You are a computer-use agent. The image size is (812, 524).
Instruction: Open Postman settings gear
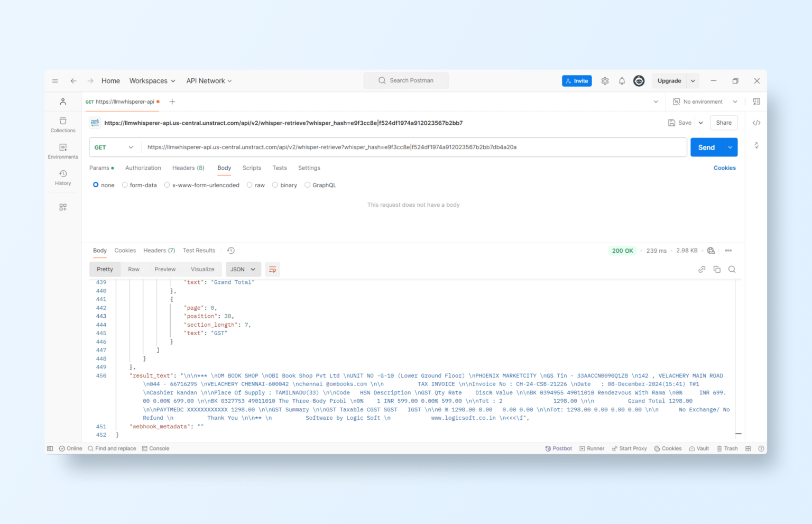[605, 80]
